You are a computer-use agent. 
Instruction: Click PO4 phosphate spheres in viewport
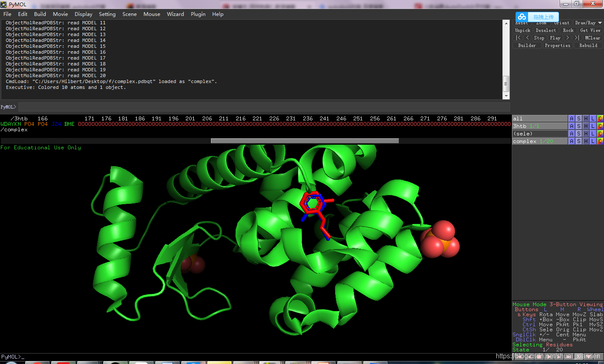(440, 239)
